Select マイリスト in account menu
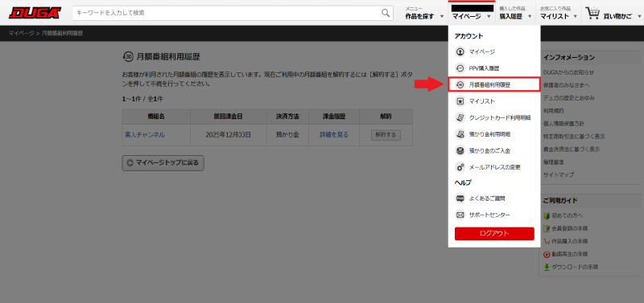This screenshot has width=644, height=303. tap(494, 100)
